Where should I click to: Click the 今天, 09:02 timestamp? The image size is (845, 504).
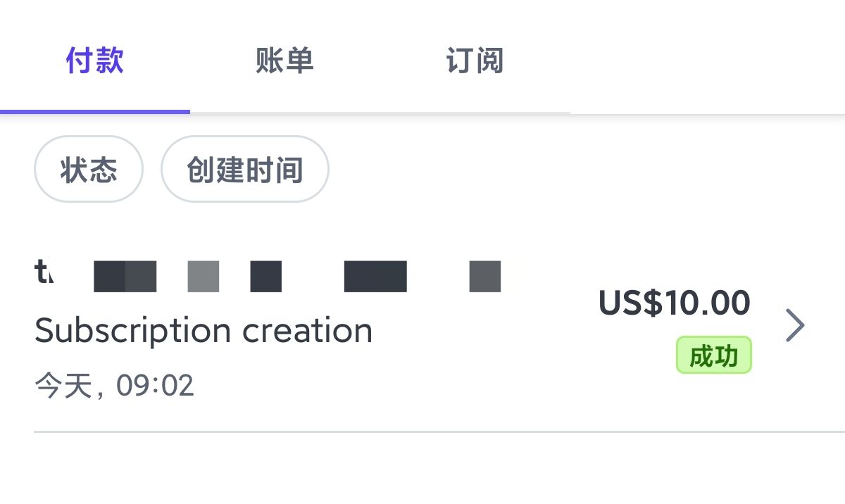[114, 386]
